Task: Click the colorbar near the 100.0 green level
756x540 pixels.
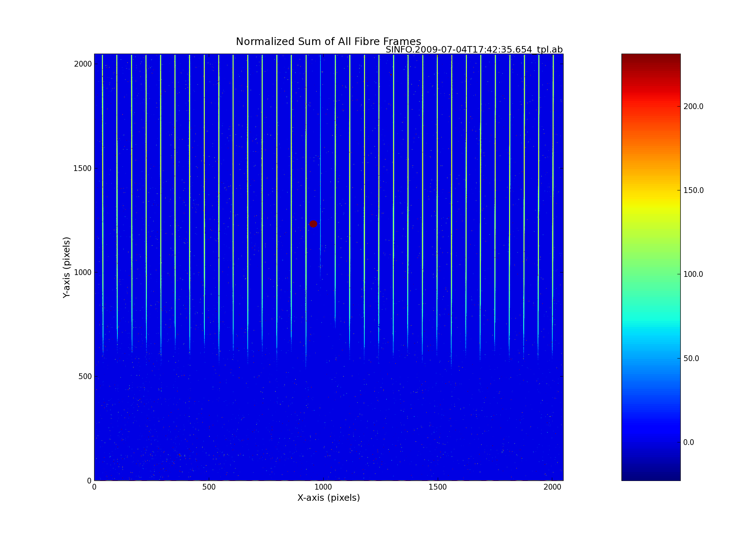Action: click(x=651, y=274)
